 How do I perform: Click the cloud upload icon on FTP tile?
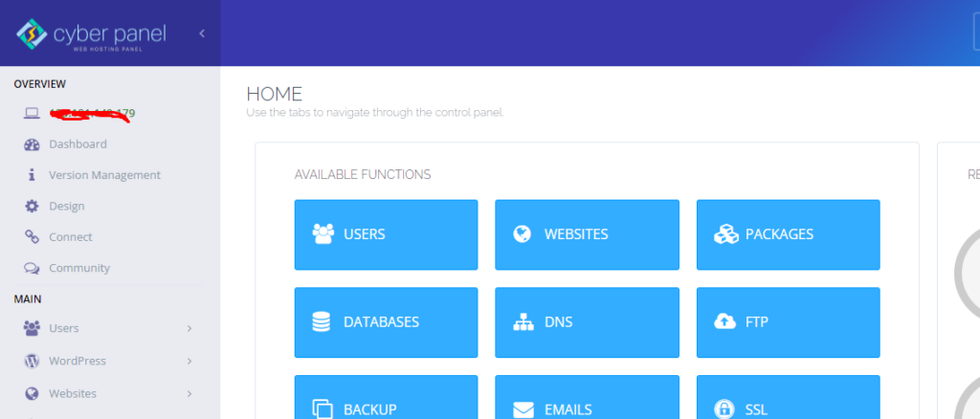724,322
